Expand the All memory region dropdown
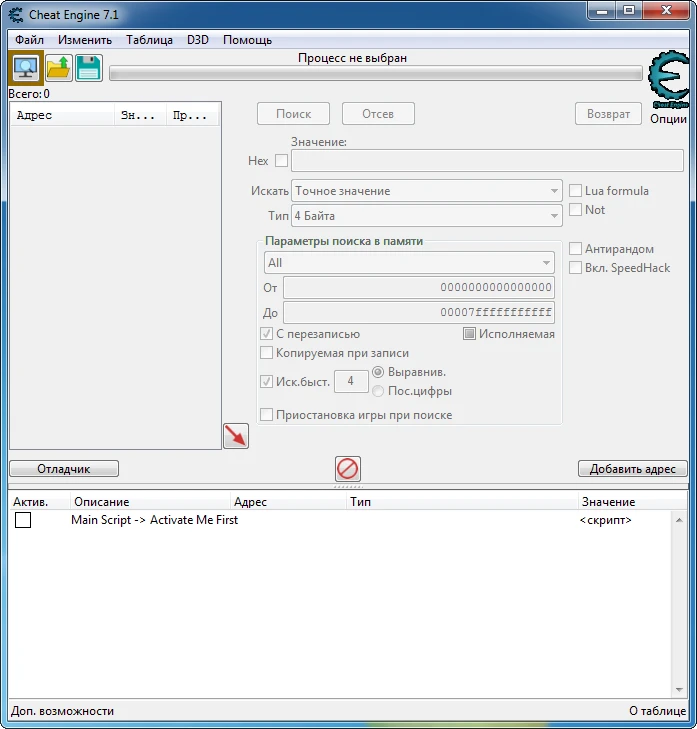Image resolution: width=697 pixels, height=729 pixels. tap(409, 263)
